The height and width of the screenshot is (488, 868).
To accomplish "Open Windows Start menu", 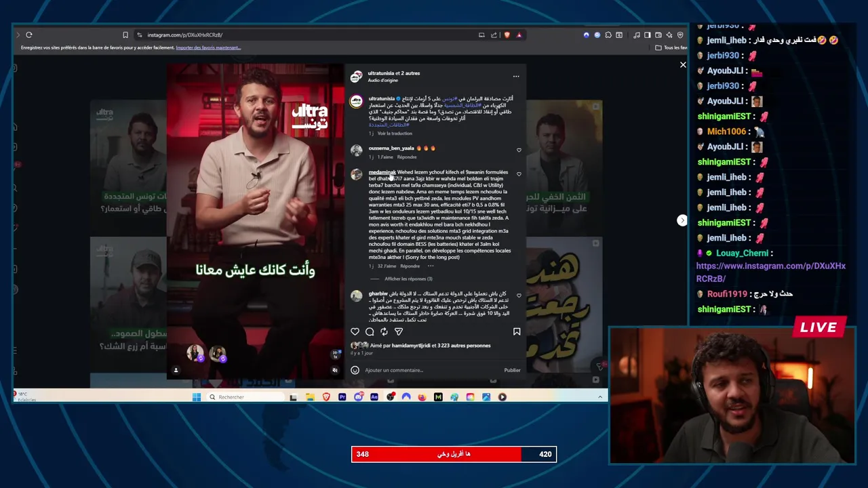I will 197,397.
